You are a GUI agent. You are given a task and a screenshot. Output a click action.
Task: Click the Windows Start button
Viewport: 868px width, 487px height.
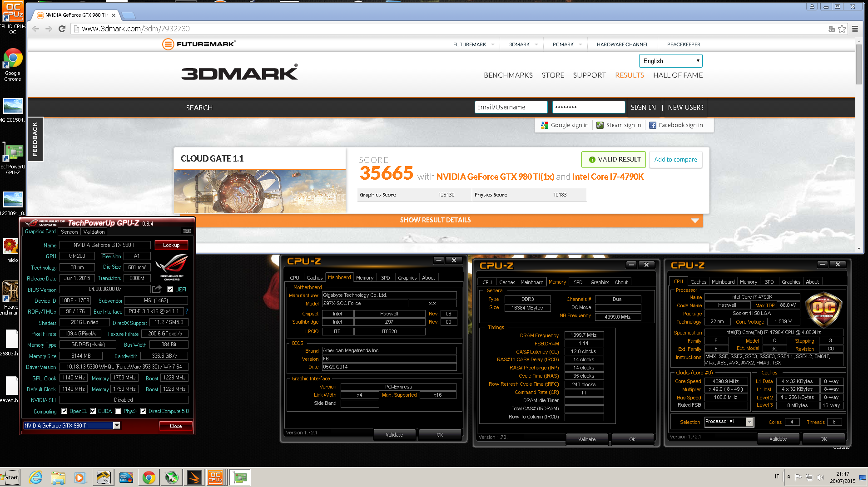[x=10, y=477]
